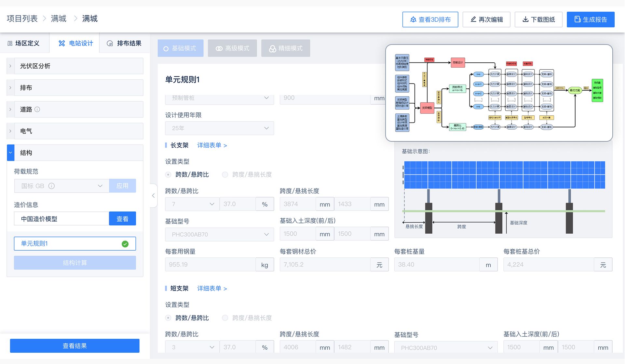The height and width of the screenshot is (364, 626).
Task: Select 跨度/悬挑长度 radio under 长支架
Action: (x=225, y=175)
